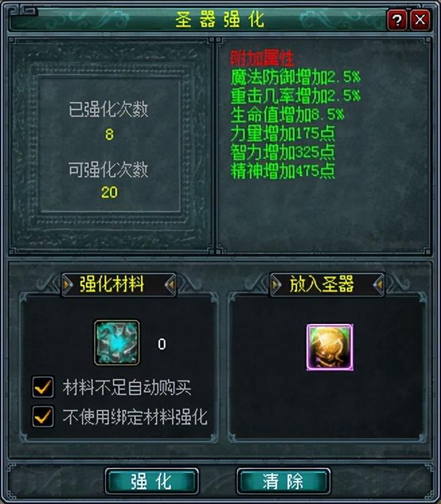Screen dimensions: 441x504
Task: Click the question mark help icon
Action: [x=397, y=20]
